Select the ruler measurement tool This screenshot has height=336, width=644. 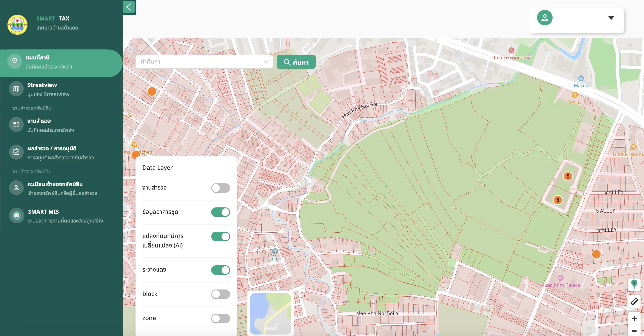click(x=634, y=302)
